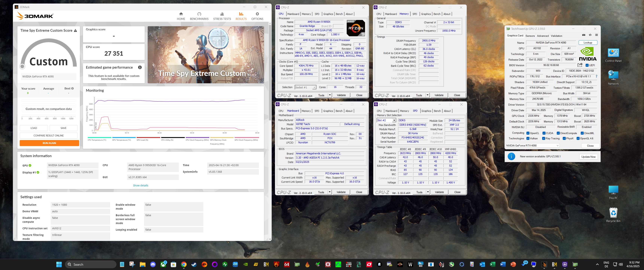
Task: Toggle CUDA checkbox in GPU-Z
Action: [x=544, y=133]
